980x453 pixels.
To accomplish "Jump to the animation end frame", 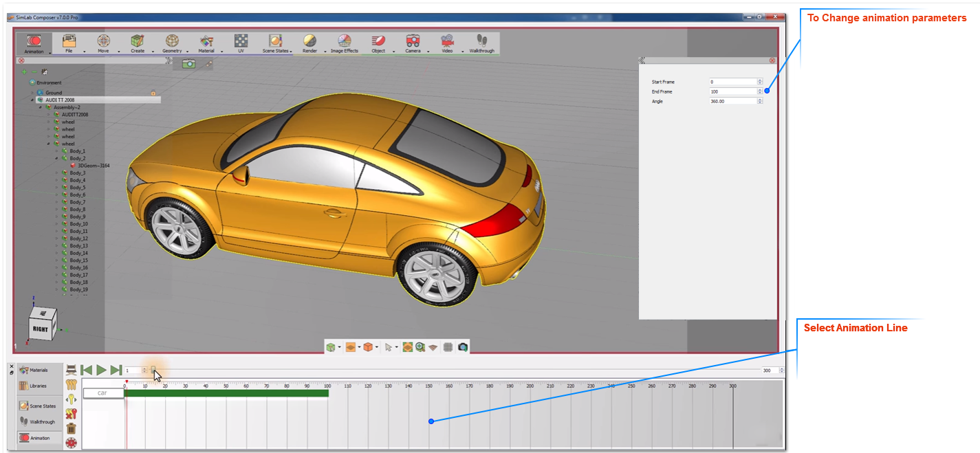I will [116, 371].
